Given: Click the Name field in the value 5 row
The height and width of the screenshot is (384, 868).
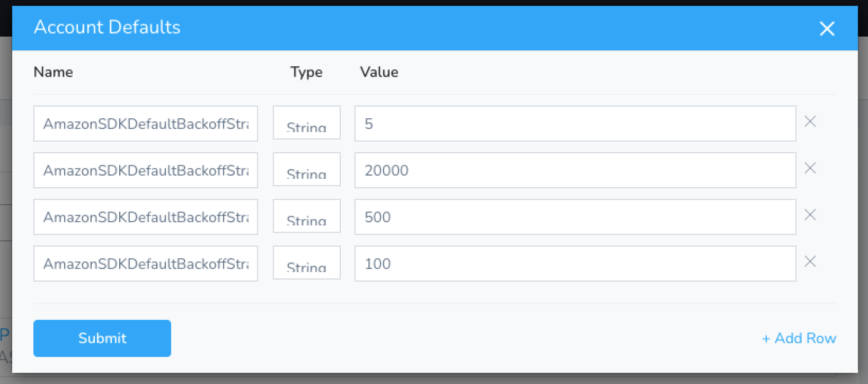Looking at the screenshot, I should tap(146, 124).
